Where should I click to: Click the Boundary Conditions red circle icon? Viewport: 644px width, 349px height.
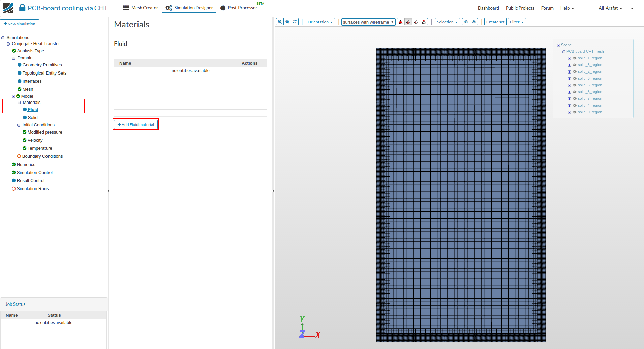point(19,156)
